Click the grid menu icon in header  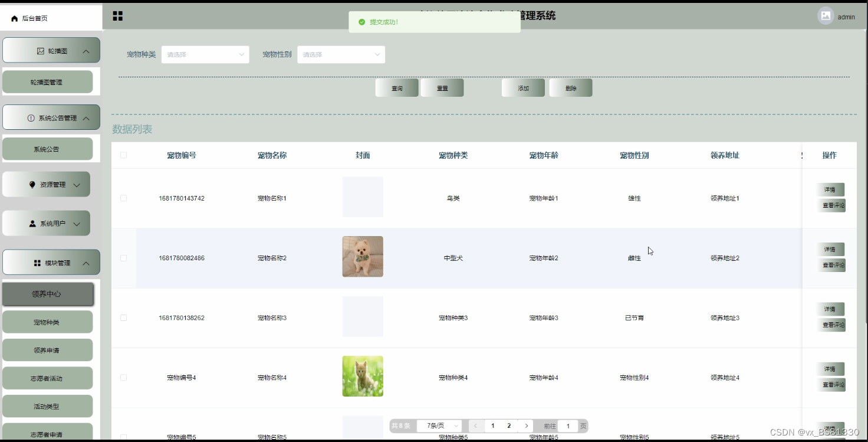(118, 16)
